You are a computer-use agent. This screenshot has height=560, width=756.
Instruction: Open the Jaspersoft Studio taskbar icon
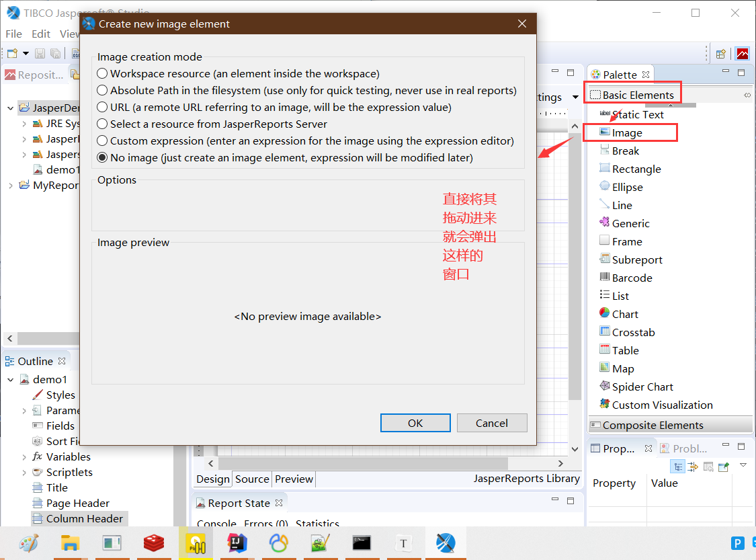[445, 543]
